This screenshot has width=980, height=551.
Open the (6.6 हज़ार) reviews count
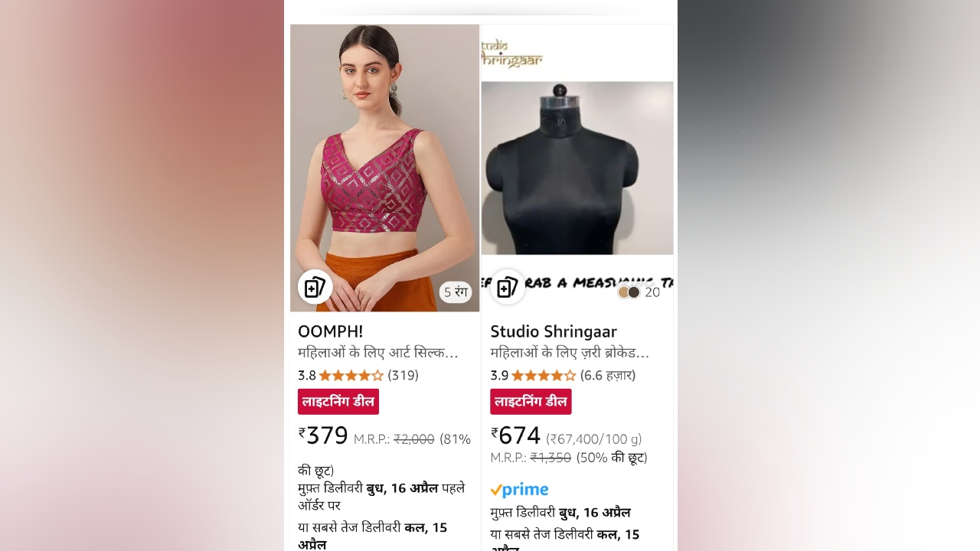608,375
